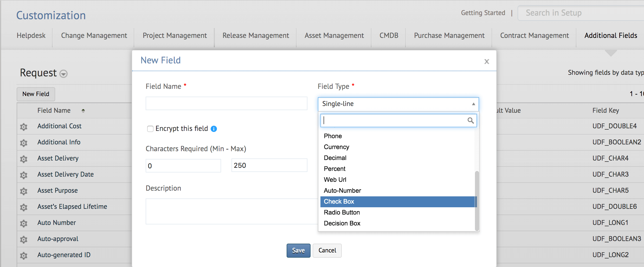Expand the Request module dropdown arrow
Viewport: 644px width, 267px height.
pyautogui.click(x=63, y=74)
